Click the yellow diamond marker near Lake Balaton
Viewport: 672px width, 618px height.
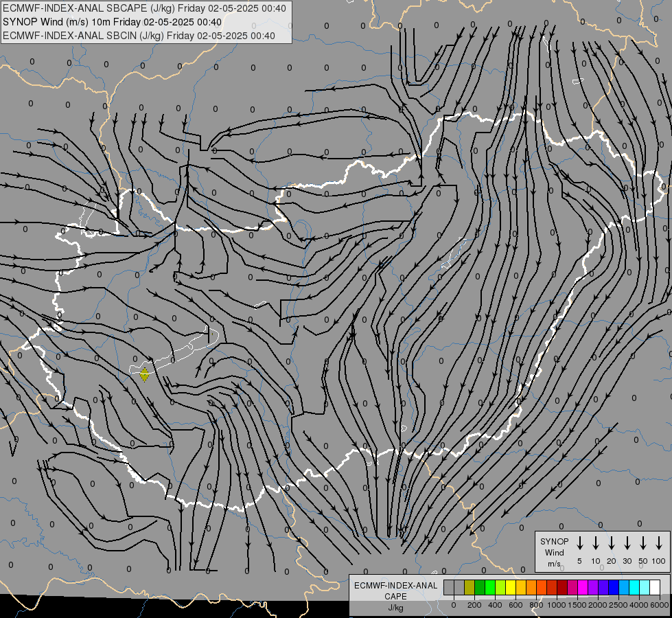145,374
